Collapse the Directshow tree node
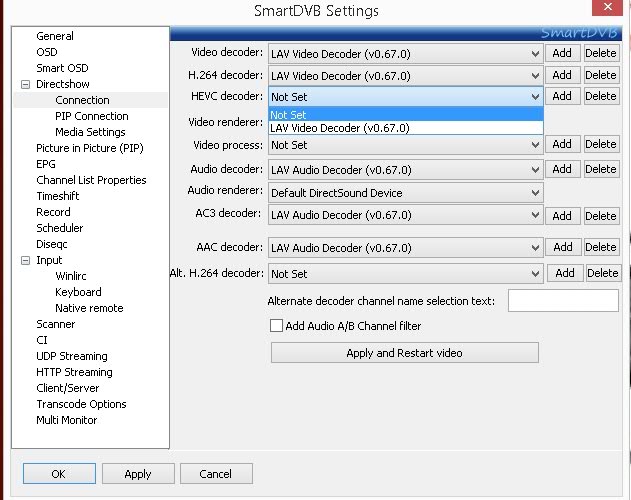Viewport: 631px width, 500px height. click(25, 85)
